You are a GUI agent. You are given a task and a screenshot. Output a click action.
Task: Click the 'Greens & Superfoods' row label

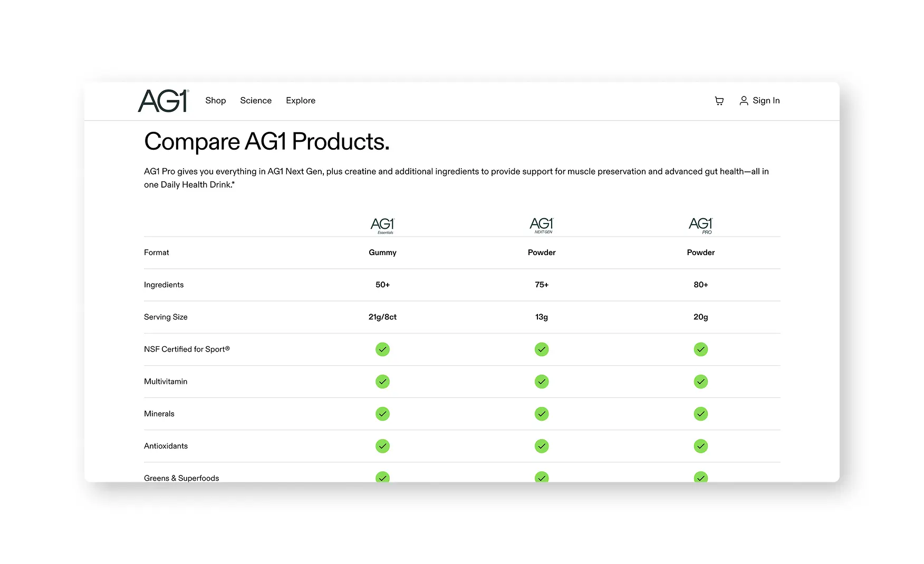tap(181, 478)
